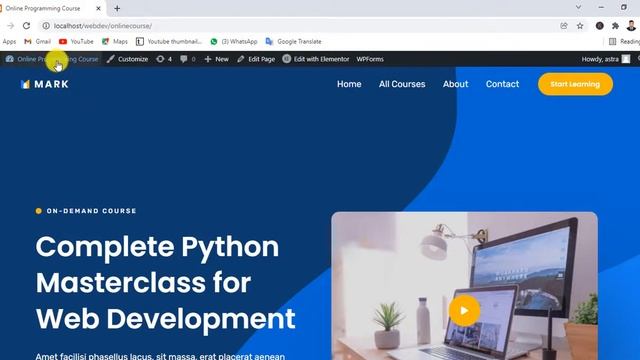Screen dimensions: 640x360
Task: Click the share page icon in address bar
Action: click(564, 26)
